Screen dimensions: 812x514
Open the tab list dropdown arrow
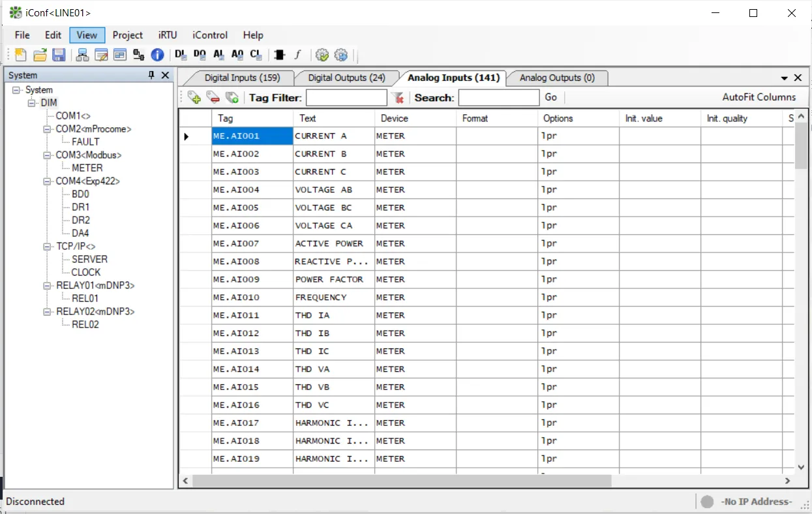(x=785, y=78)
